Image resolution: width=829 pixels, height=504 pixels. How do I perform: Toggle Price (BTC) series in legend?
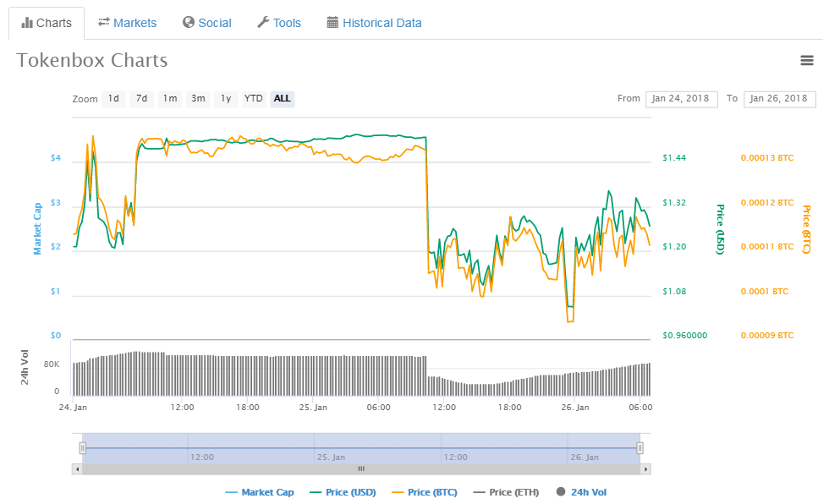coord(425,492)
